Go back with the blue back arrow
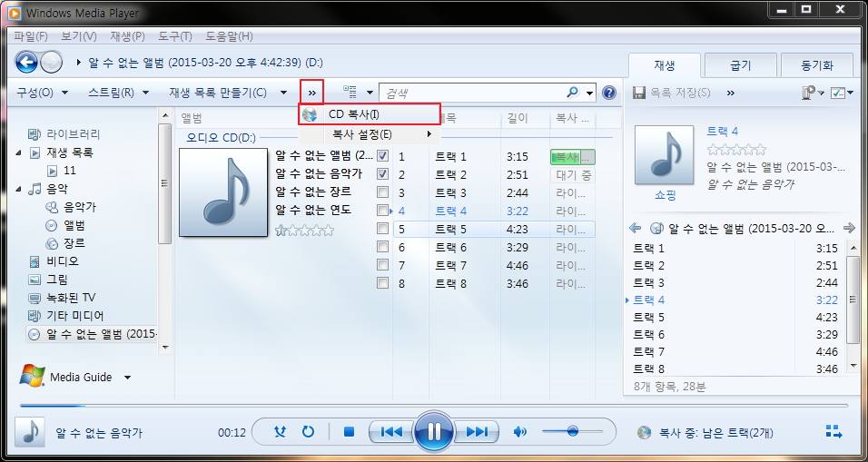Image resolution: width=868 pixels, height=462 pixels. (25, 62)
